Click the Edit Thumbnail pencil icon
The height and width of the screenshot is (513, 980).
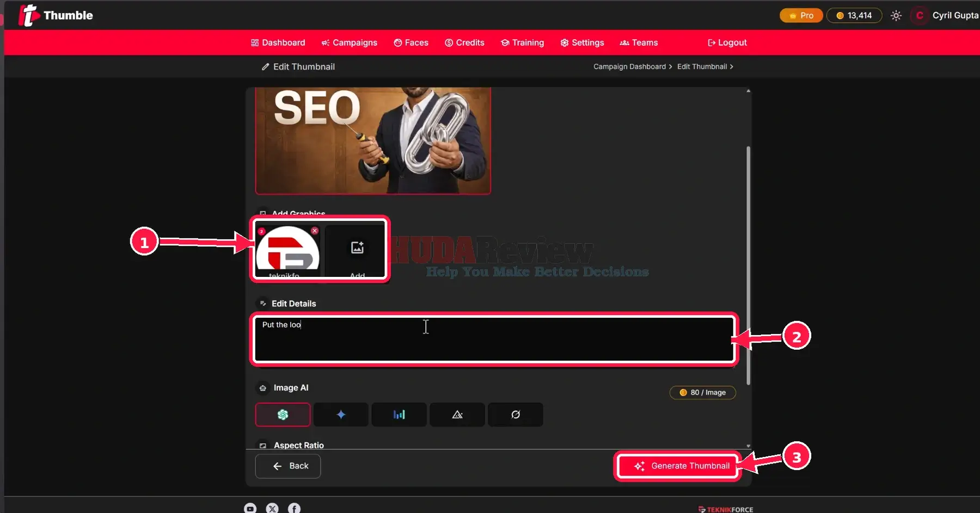tap(265, 66)
